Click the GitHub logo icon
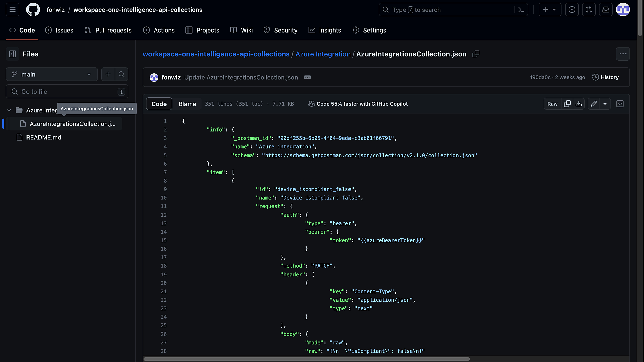This screenshot has height=362, width=644. (33, 10)
